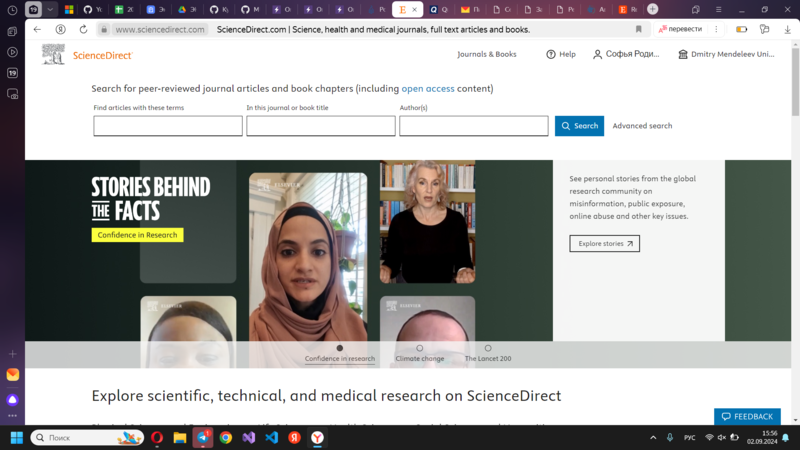Open the feedback/extensions icon next to battery
The image size is (800, 450).
764,29
